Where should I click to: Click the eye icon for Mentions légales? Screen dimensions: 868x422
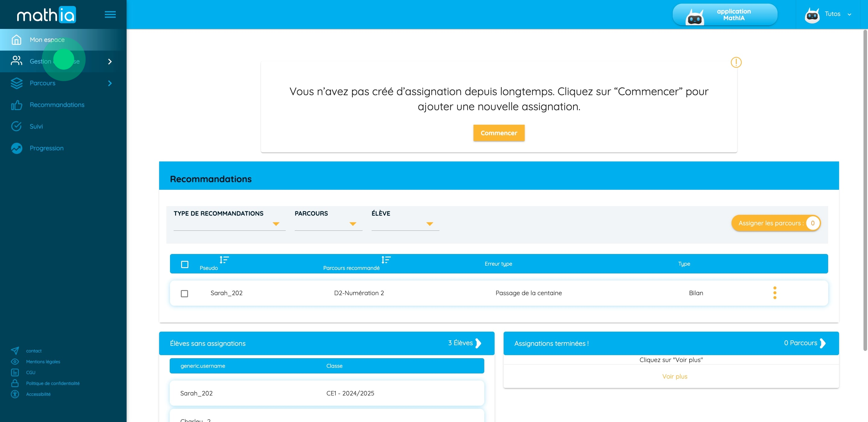click(x=15, y=361)
